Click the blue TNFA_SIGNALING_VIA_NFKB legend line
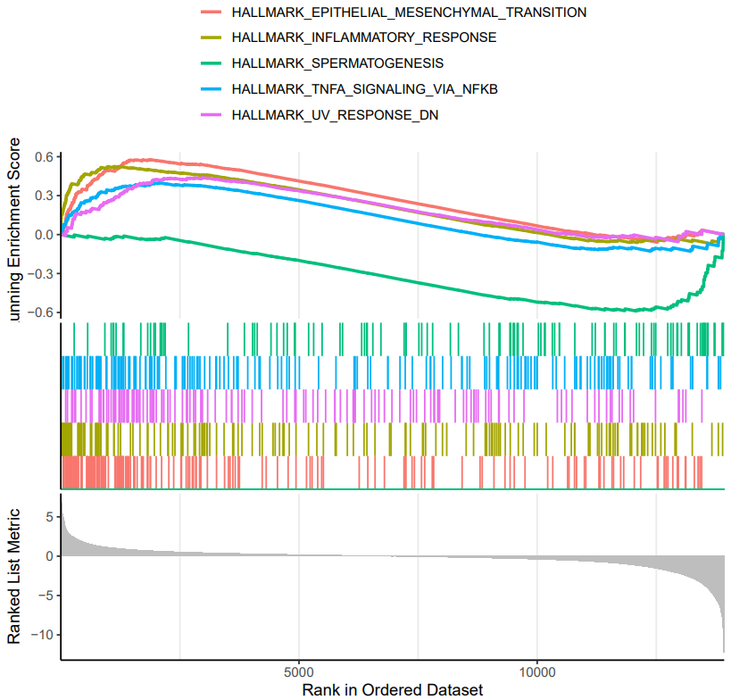 (212, 89)
